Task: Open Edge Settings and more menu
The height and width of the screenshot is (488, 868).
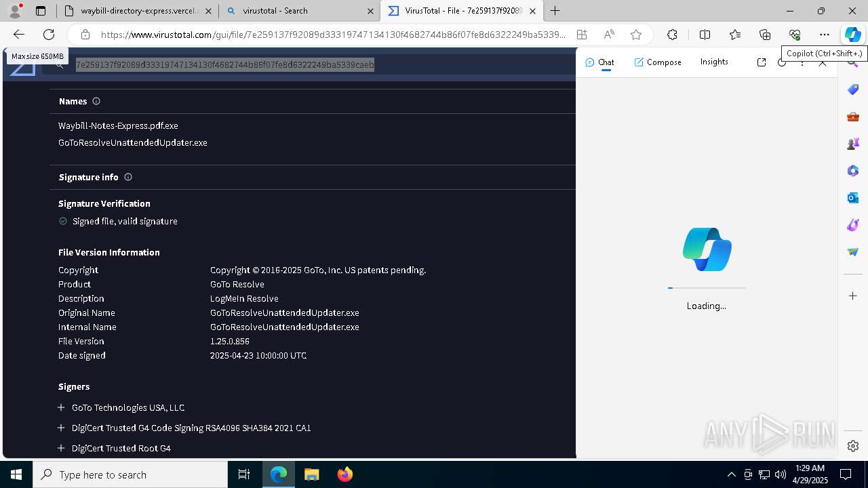Action: click(x=825, y=35)
